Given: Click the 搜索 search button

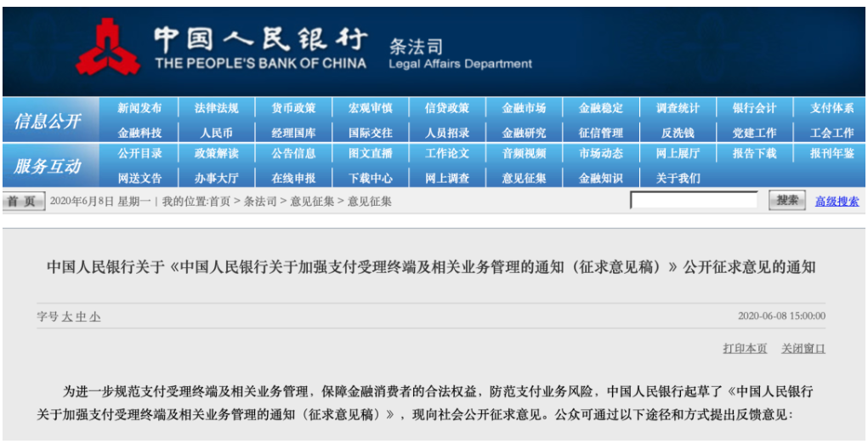Looking at the screenshot, I should (x=787, y=200).
